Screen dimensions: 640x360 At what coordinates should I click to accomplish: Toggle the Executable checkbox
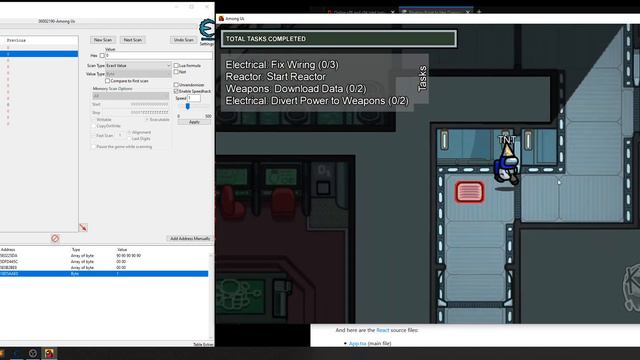[147, 120]
